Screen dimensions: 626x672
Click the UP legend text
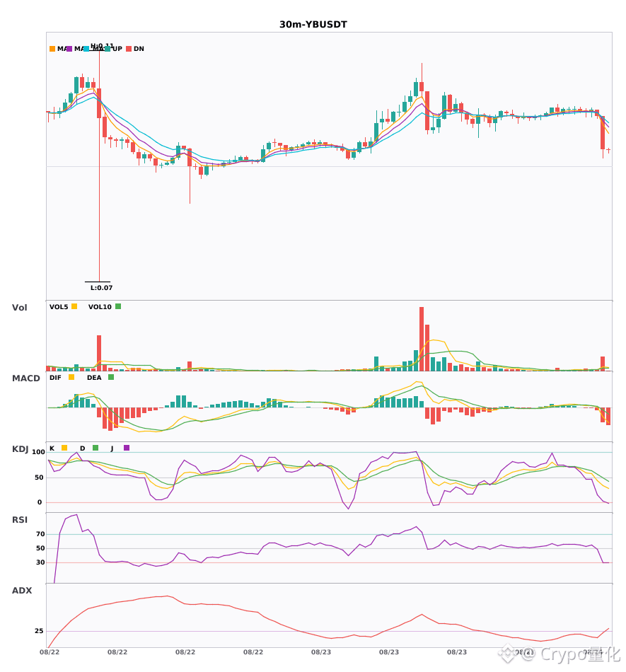pyautogui.click(x=117, y=49)
